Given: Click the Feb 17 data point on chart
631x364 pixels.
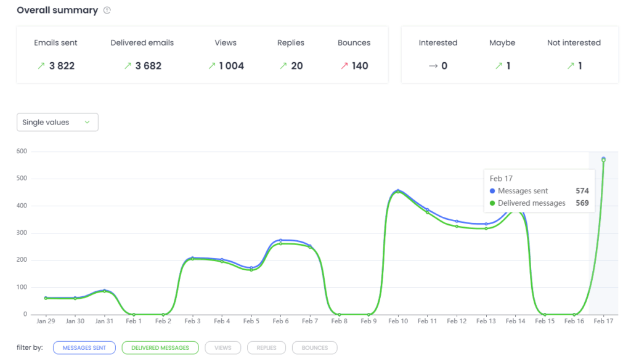Looking at the screenshot, I should pos(603,159).
